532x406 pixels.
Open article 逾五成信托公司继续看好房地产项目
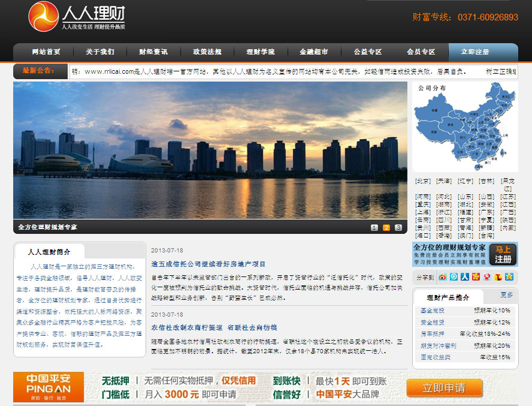click(x=208, y=264)
